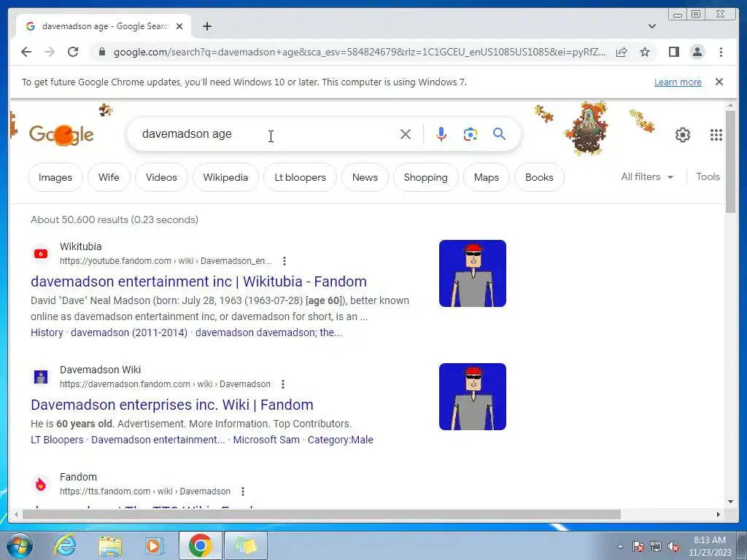Open the Microsoft Sam sitelink
Image resolution: width=747 pixels, height=560 pixels.
(266, 440)
